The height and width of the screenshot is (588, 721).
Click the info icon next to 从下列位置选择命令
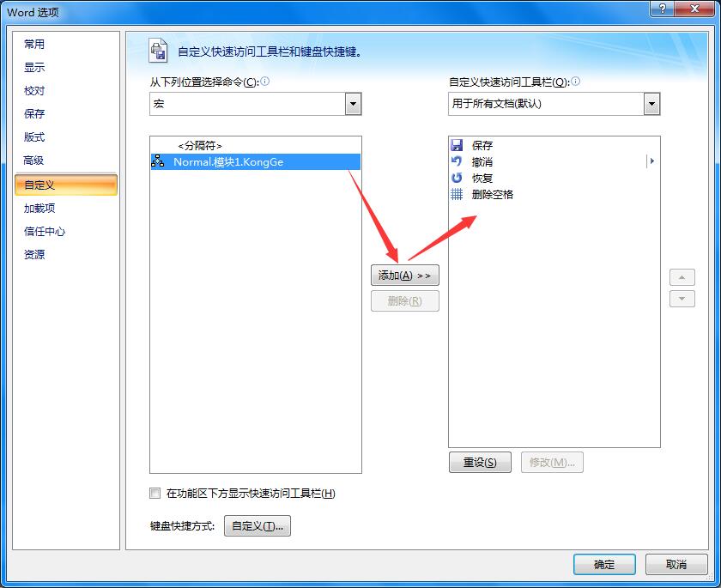coord(265,82)
